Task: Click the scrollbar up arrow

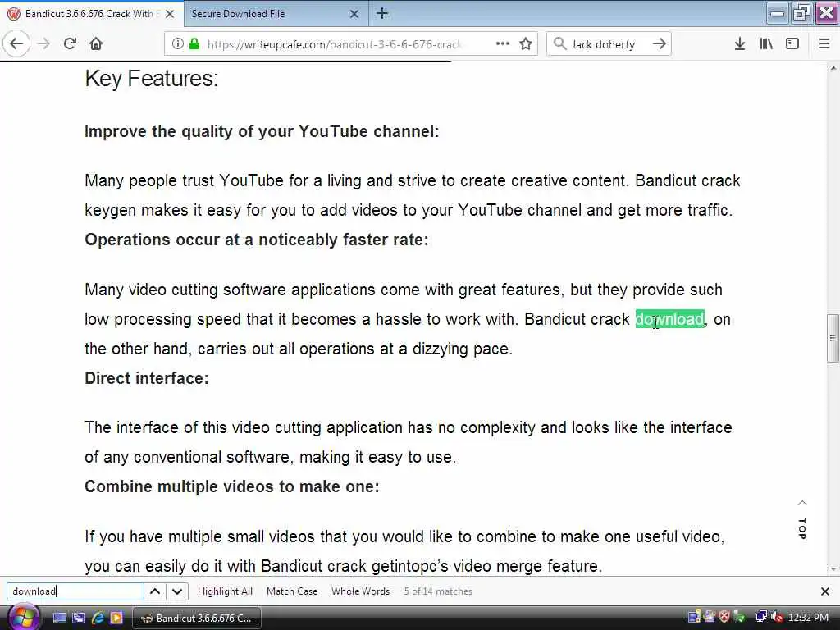Action: [x=833, y=68]
